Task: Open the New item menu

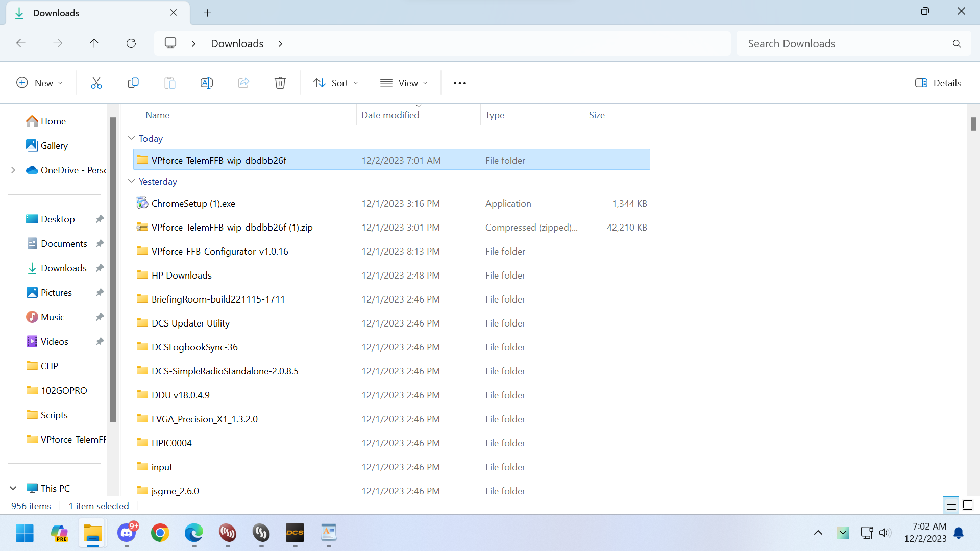Action: pos(40,83)
